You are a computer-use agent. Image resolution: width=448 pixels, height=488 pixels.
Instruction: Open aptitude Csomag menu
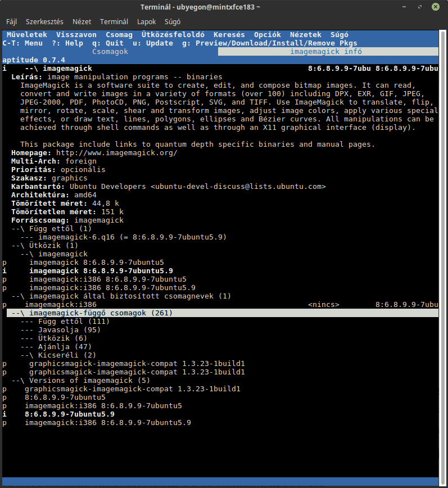click(x=119, y=34)
